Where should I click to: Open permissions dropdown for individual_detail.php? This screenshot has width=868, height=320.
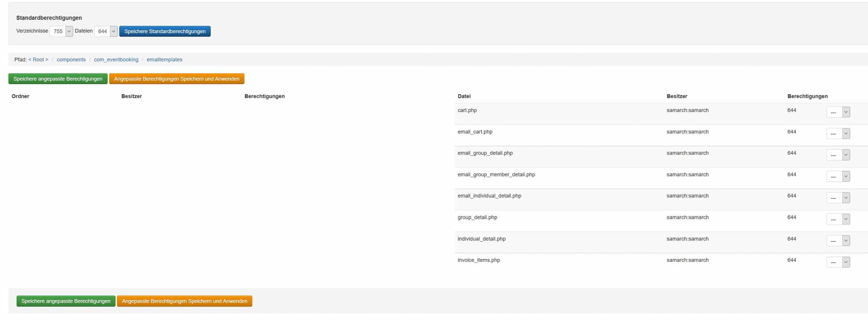coord(838,241)
